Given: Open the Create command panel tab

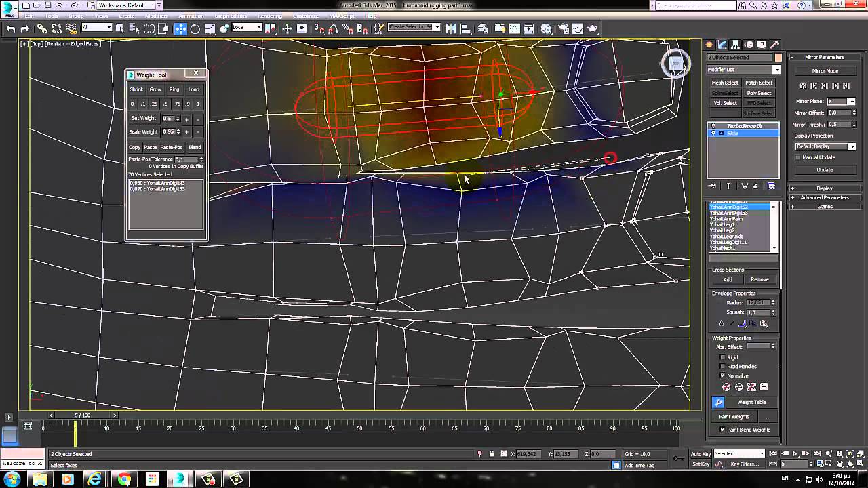Looking at the screenshot, I should tap(710, 45).
